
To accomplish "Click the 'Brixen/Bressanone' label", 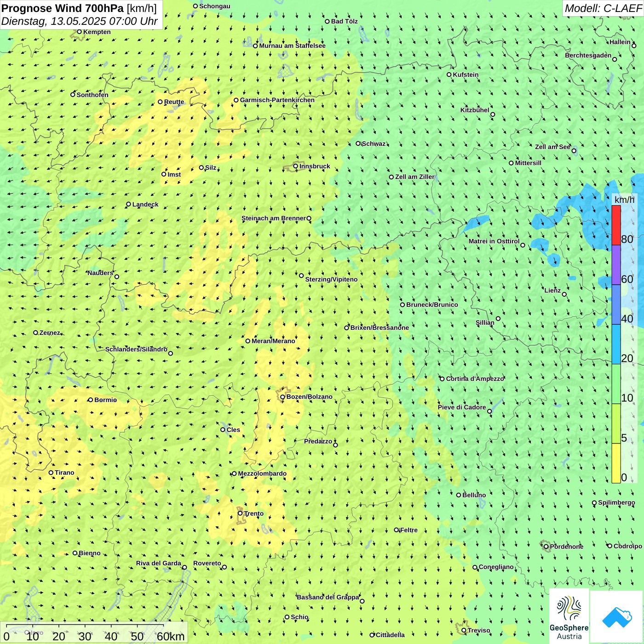I will [x=379, y=328].
